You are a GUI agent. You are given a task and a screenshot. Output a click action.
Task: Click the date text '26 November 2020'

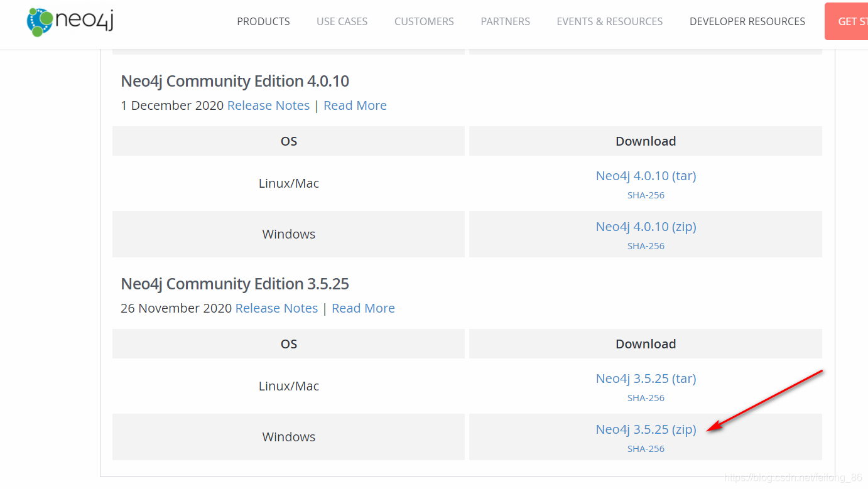click(x=176, y=308)
